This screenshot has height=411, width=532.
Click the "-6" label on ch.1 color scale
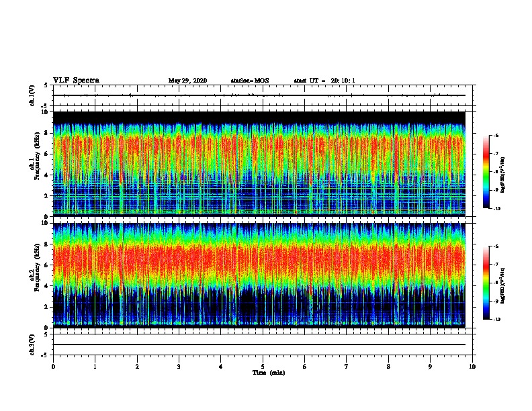tap(496, 135)
